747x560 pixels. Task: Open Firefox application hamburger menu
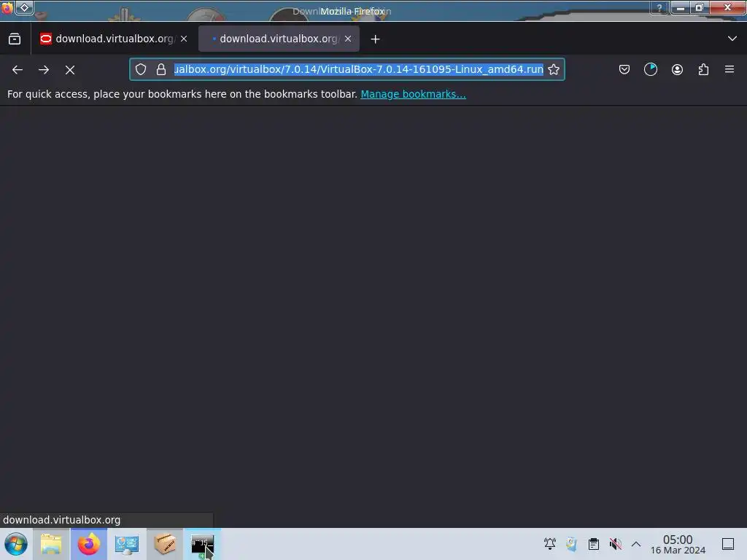coord(729,69)
